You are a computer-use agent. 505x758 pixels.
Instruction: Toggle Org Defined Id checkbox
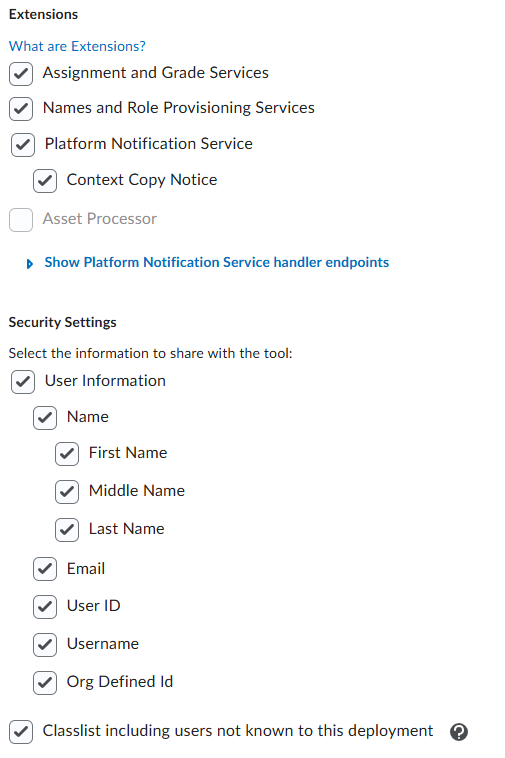click(x=45, y=683)
